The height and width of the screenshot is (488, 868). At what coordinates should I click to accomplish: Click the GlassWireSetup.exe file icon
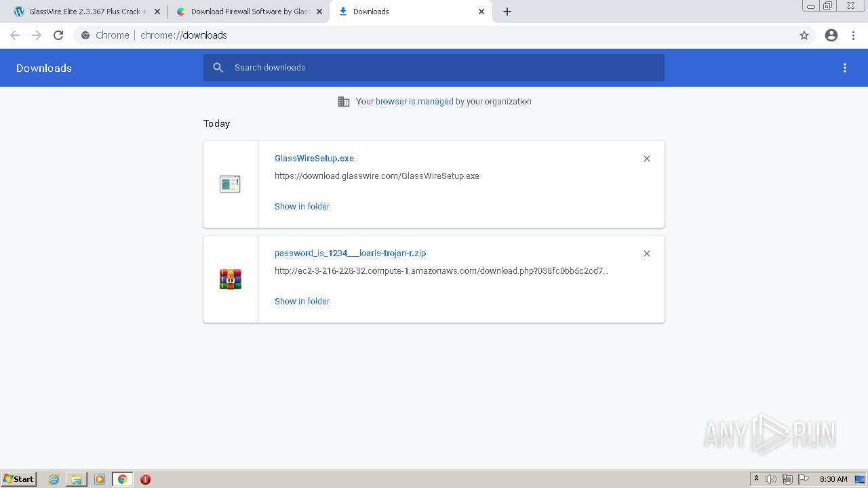230,184
